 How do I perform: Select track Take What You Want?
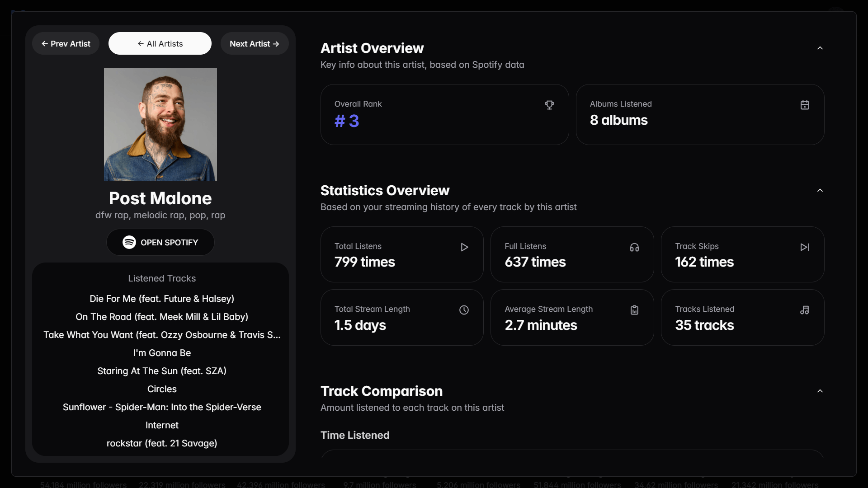(x=162, y=335)
